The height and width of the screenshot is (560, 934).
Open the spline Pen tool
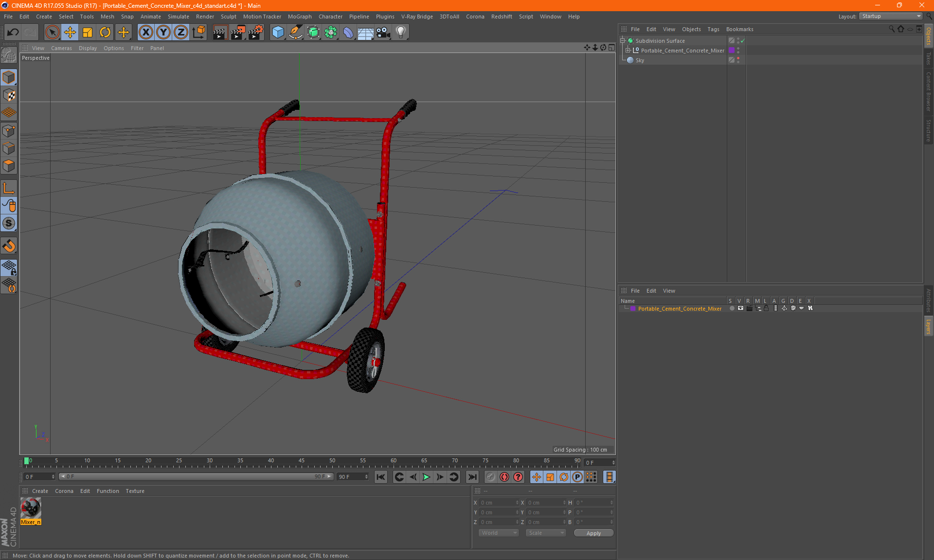(x=296, y=32)
